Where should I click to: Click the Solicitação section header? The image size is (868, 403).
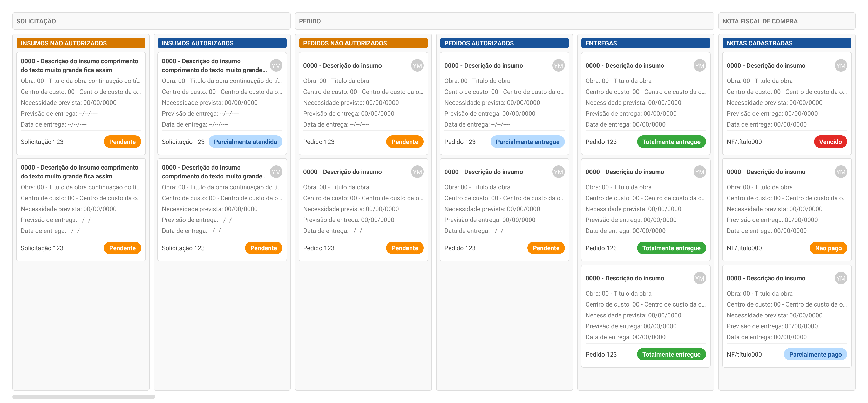click(151, 21)
